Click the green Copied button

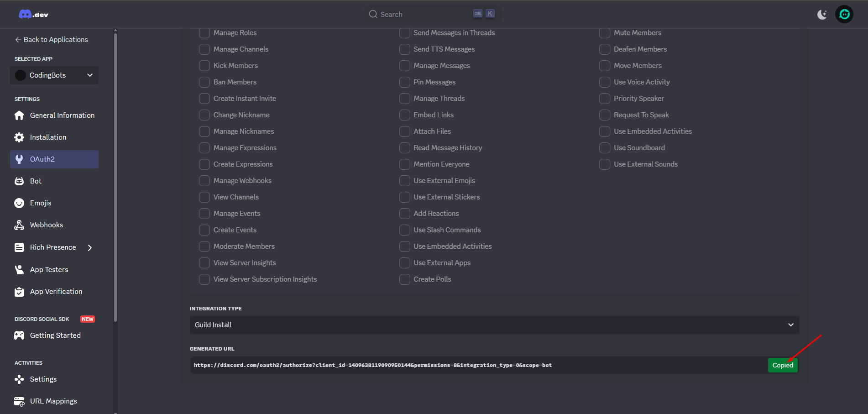pyautogui.click(x=783, y=365)
